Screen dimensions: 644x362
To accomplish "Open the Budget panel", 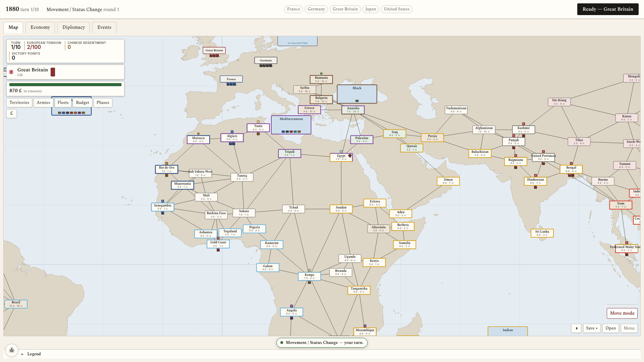I will 83,103.
